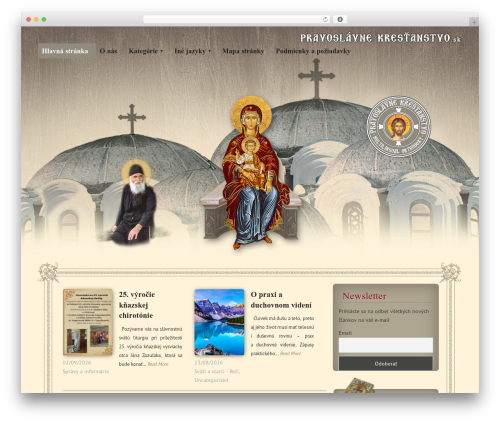This screenshot has height=423, width=500.
Task: Click the Odoberať subscribe button
Action: coord(386,364)
